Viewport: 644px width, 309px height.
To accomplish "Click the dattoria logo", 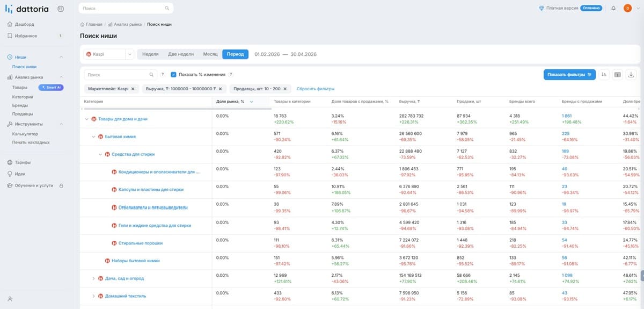I will 27,9.
